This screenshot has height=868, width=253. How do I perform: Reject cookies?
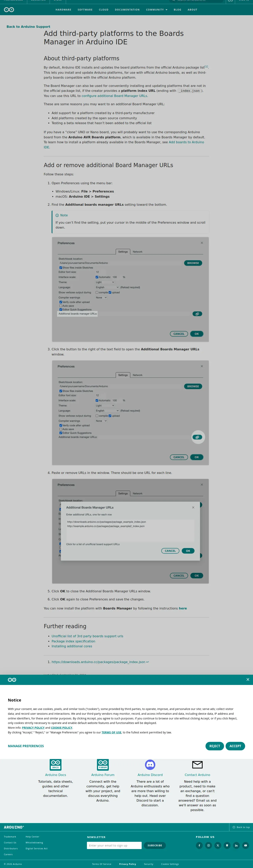[215, 746]
